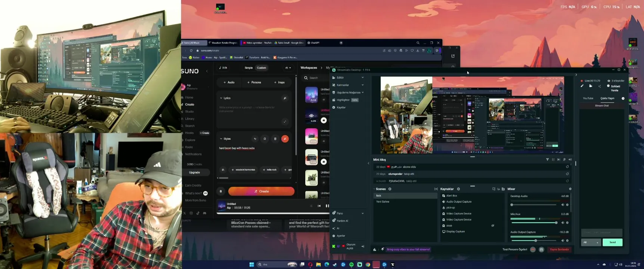
Task: Click Yayını Sonlandır button
Action: pyautogui.click(x=559, y=250)
